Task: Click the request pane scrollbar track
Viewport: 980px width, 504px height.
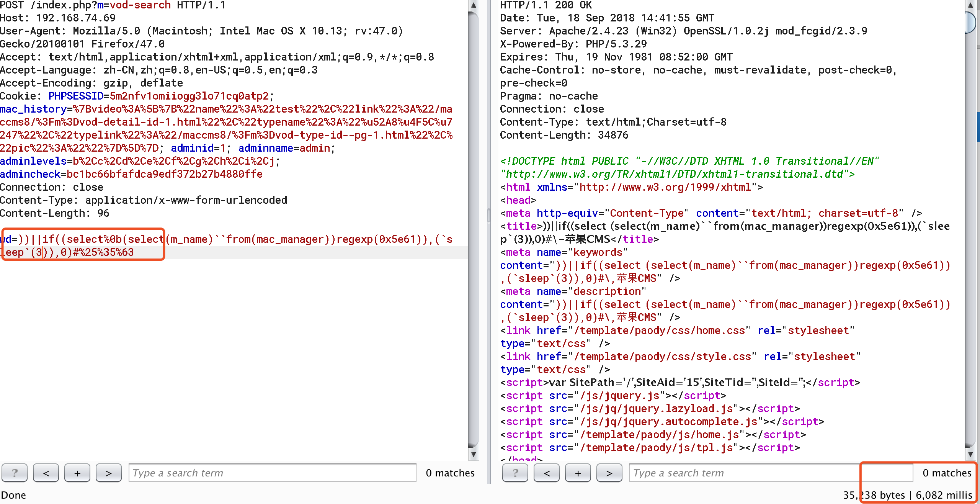Action: 474,230
